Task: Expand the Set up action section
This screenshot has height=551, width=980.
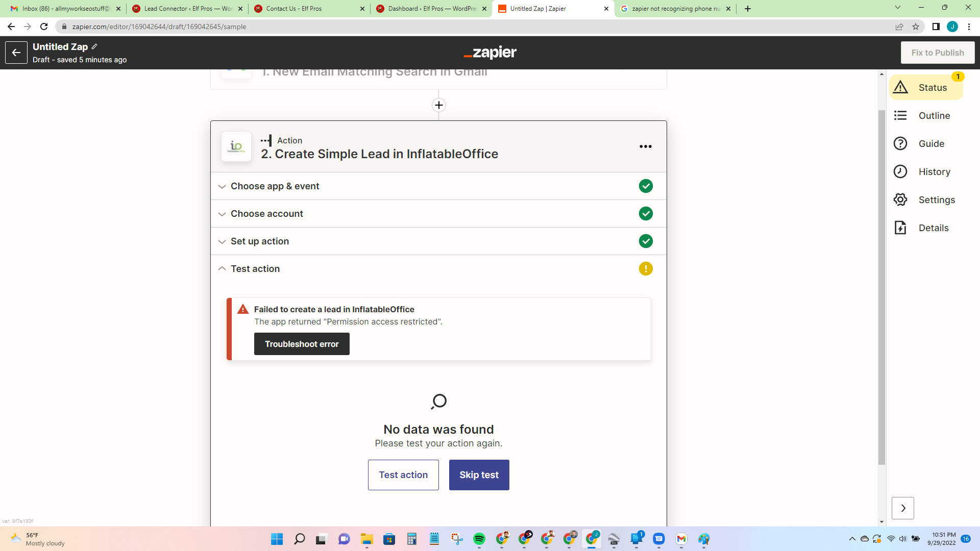Action: coord(259,241)
